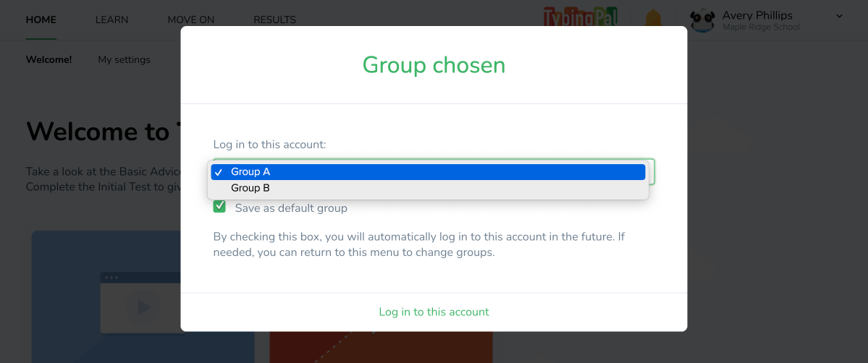The image size is (868, 363).
Task: Switch to the LEARN tab
Action: tap(111, 20)
